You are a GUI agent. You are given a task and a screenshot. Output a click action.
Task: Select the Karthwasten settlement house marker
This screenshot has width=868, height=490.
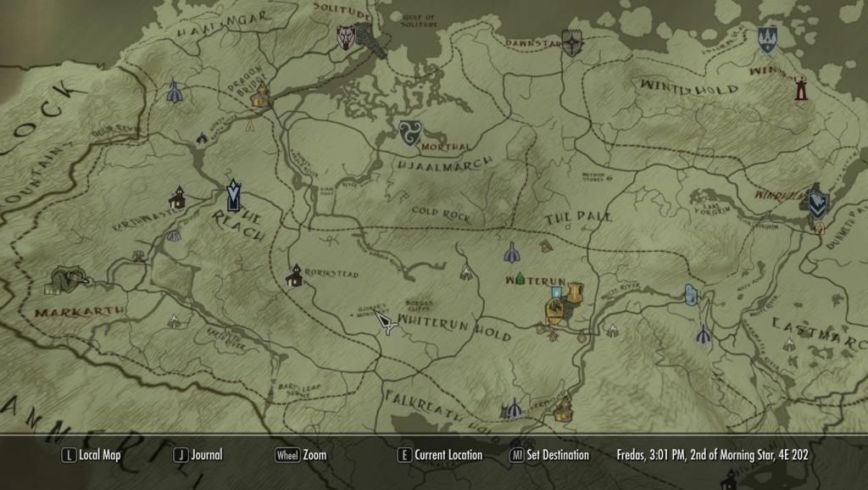pos(178,200)
